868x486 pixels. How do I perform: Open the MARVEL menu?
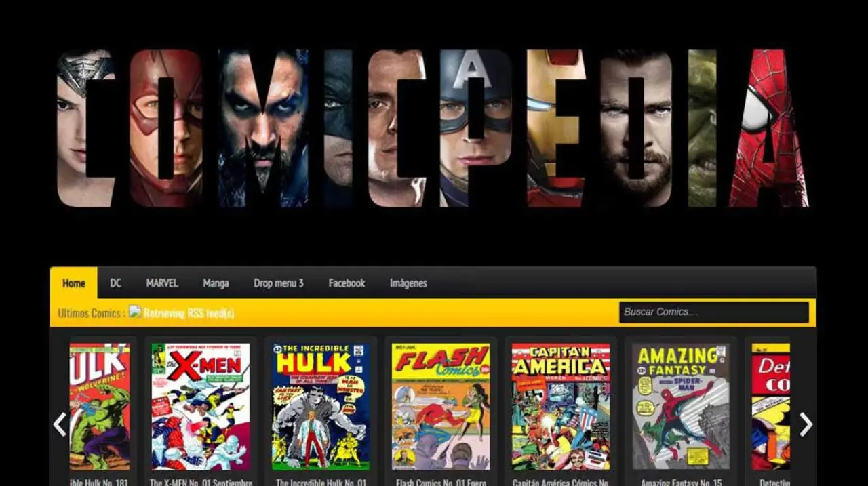tap(162, 283)
